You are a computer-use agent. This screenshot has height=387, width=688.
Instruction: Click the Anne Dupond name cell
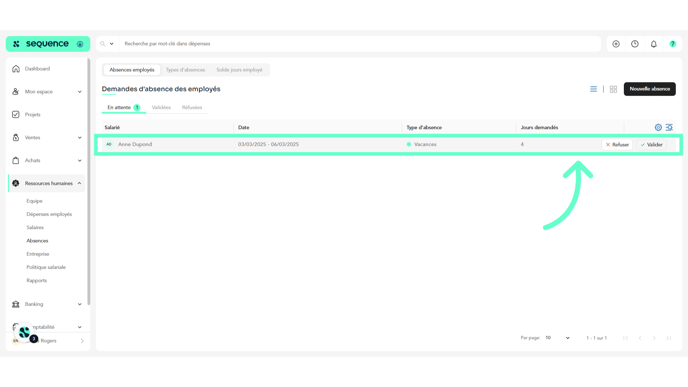(x=135, y=144)
